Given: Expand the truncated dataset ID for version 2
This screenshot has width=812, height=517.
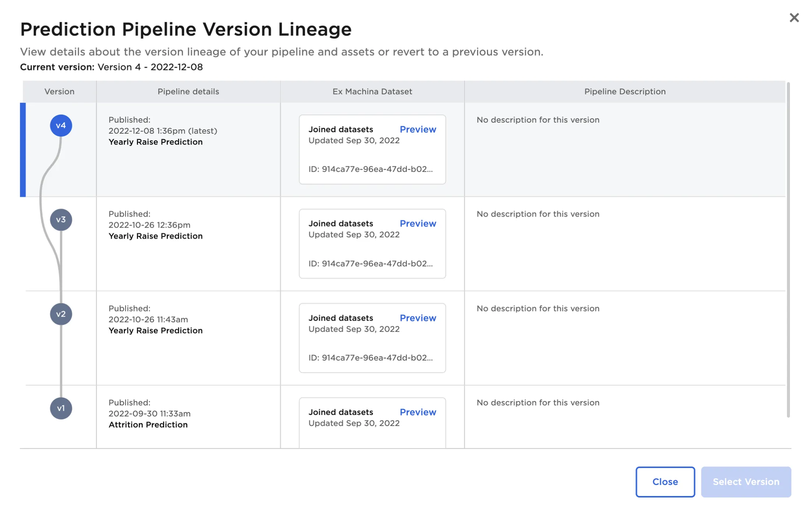Looking at the screenshot, I should [371, 358].
